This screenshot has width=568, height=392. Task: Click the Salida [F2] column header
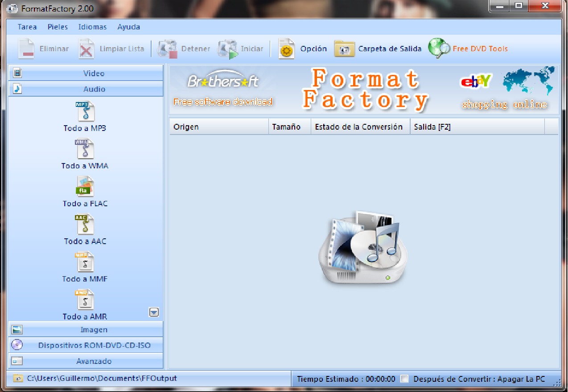(477, 127)
